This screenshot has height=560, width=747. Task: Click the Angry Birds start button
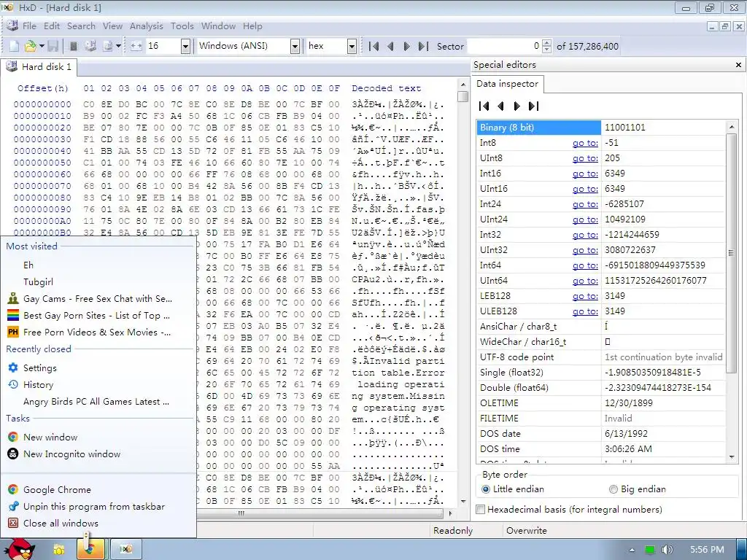click(x=19, y=549)
